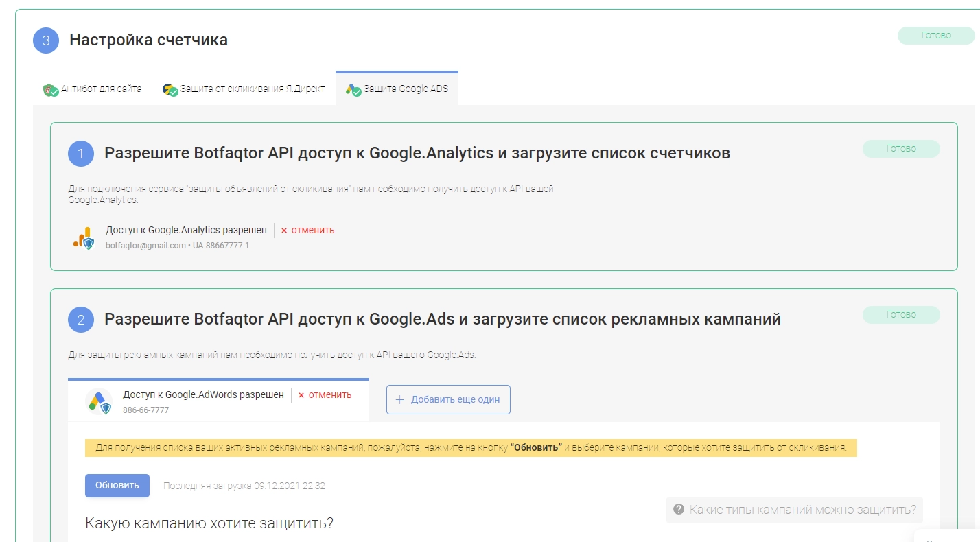Click the Google Analytics logo with shield

[x=83, y=237]
